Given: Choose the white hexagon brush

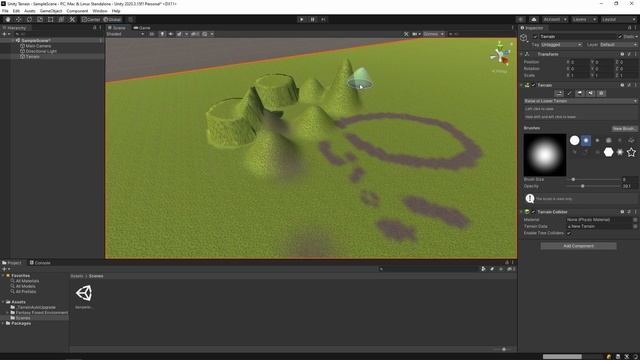Looking at the screenshot, I should [609, 152].
